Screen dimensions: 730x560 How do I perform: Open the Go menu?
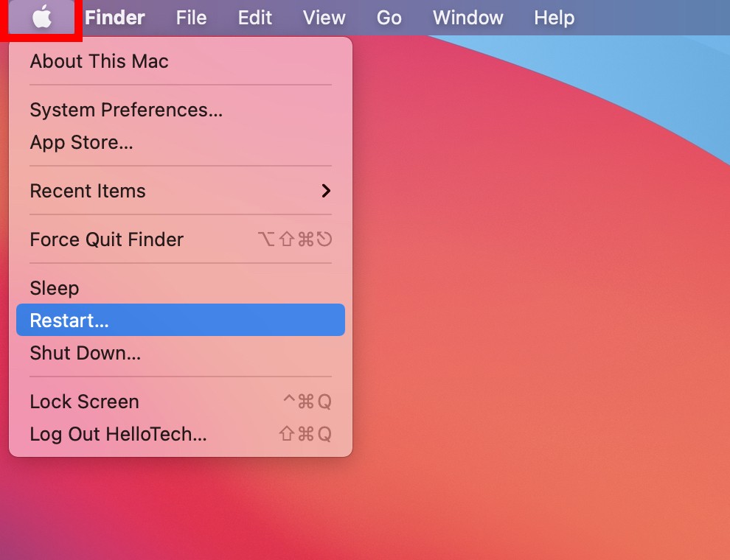point(389,18)
